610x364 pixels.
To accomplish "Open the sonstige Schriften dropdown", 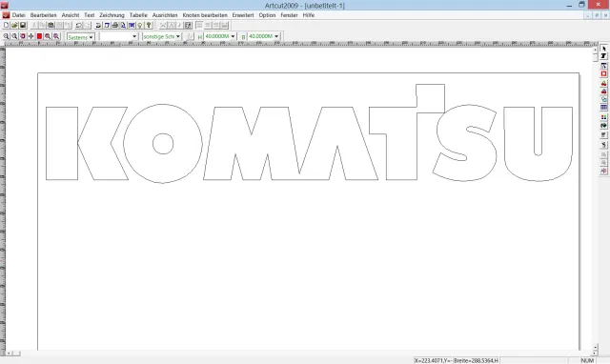I will (x=161, y=36).
